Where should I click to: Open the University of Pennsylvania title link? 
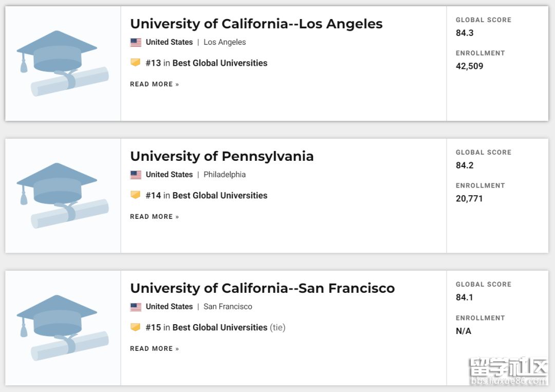(x=221, y=156)
